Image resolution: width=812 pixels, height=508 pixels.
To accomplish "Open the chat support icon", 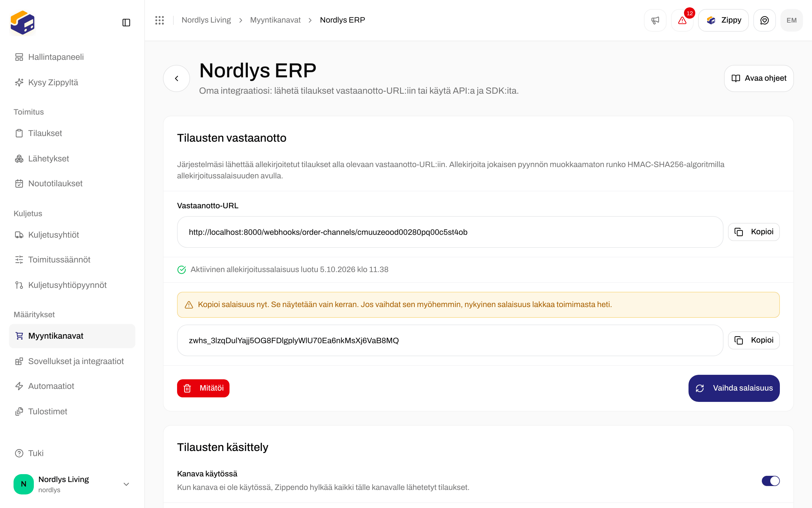I will click(764, 20).
